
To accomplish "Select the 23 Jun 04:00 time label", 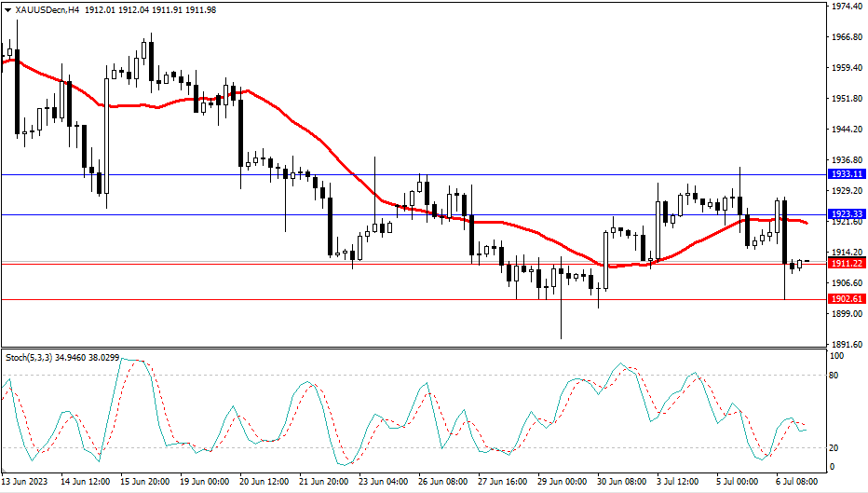I will pyautogui.click(x=382, y=483).
